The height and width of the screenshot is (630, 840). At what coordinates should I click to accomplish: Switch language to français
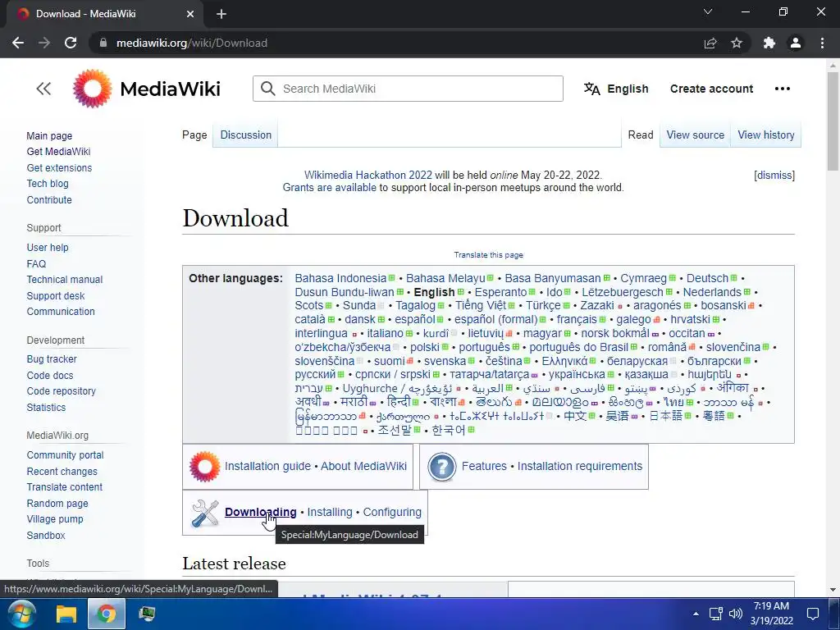point(577,320)
